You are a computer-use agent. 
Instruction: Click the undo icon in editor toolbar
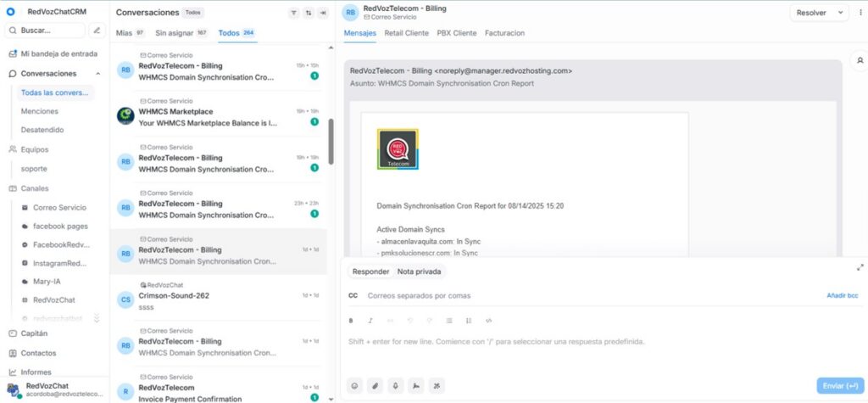[409, 321]
